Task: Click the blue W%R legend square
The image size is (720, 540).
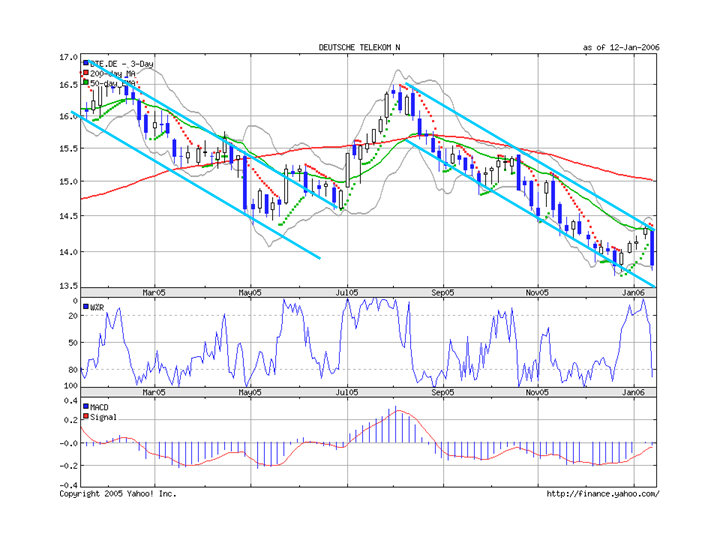Action: [86, 306]
